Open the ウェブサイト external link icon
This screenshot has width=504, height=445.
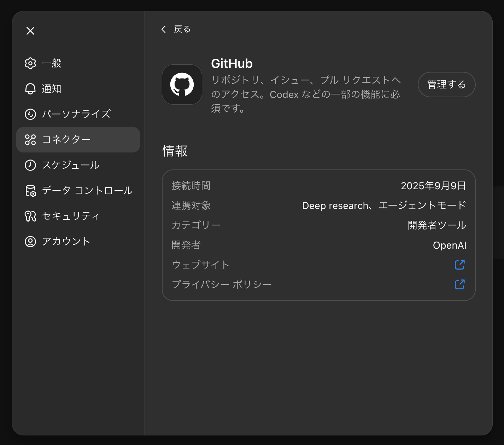(459, 265)
